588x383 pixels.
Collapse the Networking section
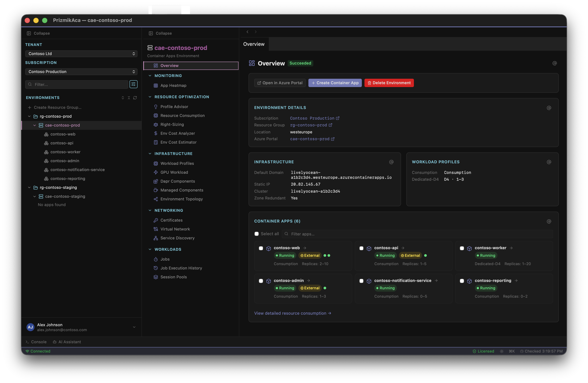(150, 210)
